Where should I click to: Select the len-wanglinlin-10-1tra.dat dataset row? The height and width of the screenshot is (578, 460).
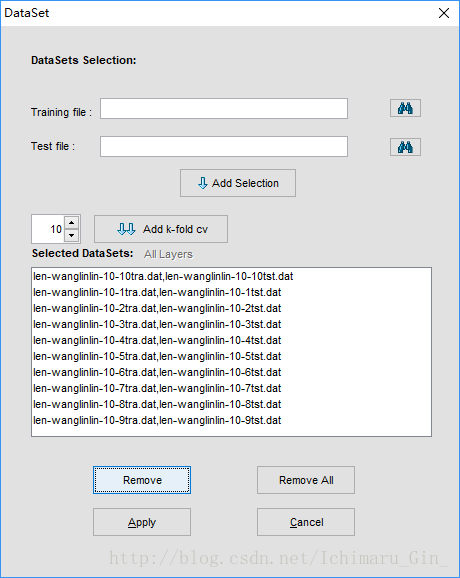231,292
